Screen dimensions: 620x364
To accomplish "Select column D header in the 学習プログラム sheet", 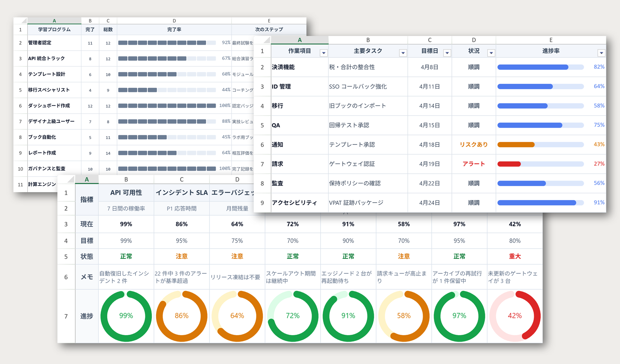I will (174, 21).
